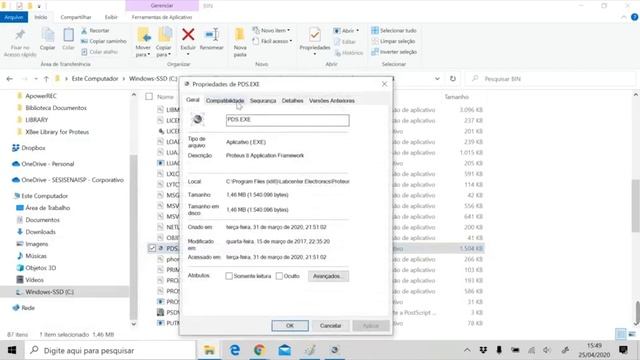Click Limpar seleção in ribbon
The height and width of the screenshot is (360, 640).
[393, 41]
